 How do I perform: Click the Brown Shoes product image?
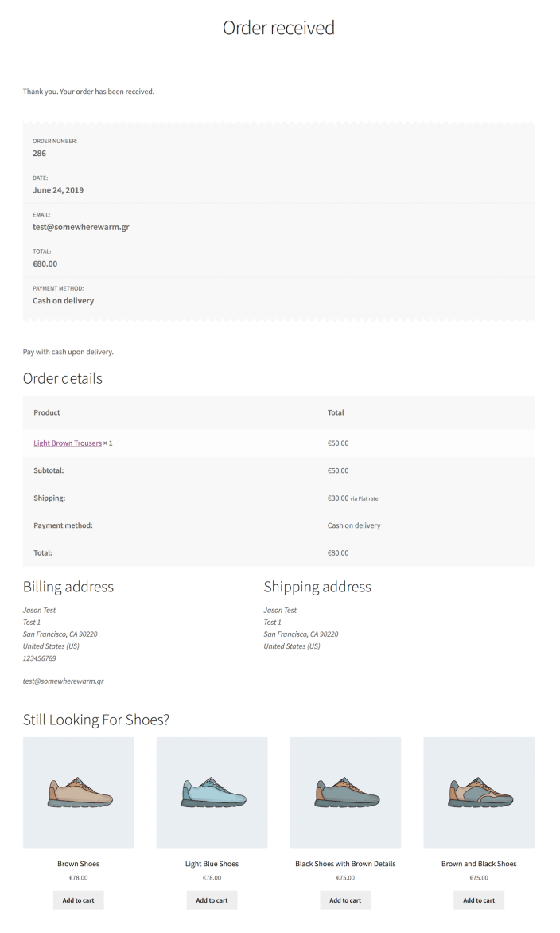coord(79,792)
